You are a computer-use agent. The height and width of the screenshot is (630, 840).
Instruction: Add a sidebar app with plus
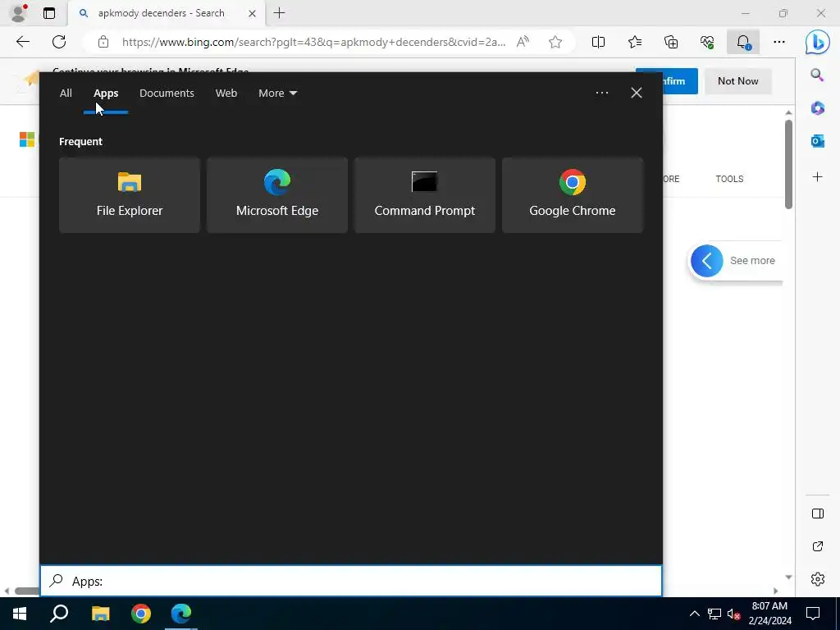click(x=817, y=177)
